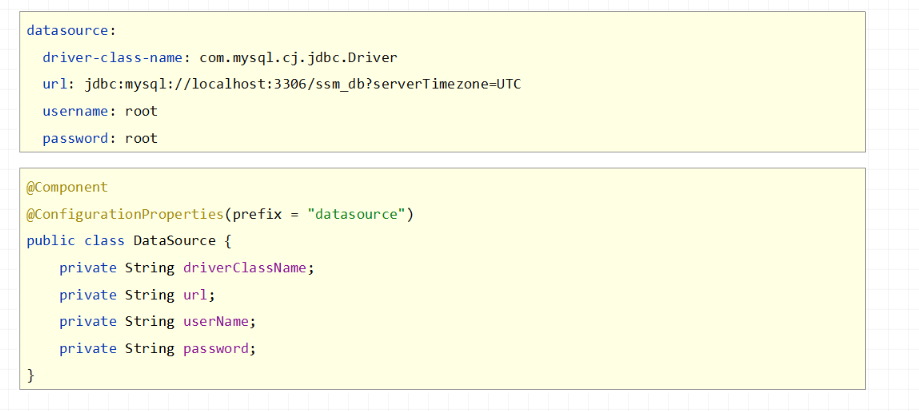Click the 'root' value beside username
The height and width of the screenshot is (411, 919).
point(141,111)
